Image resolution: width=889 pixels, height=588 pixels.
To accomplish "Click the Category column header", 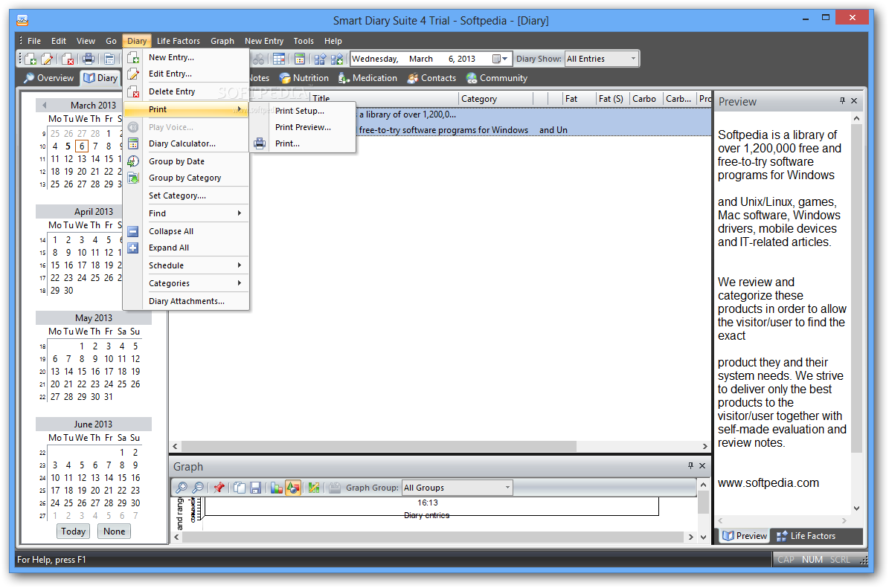I will tap(495, 99).
